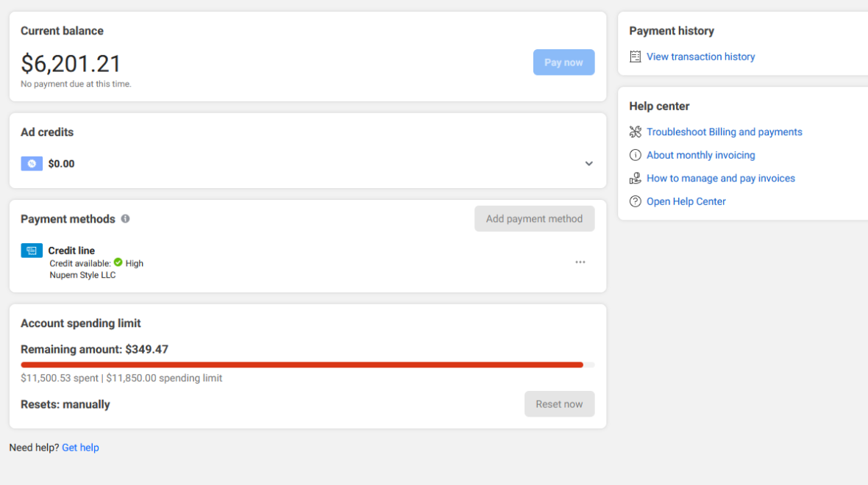This screenshot has height=485, width=868.
Task: Click Reset now button
Action: coord(559,404)
